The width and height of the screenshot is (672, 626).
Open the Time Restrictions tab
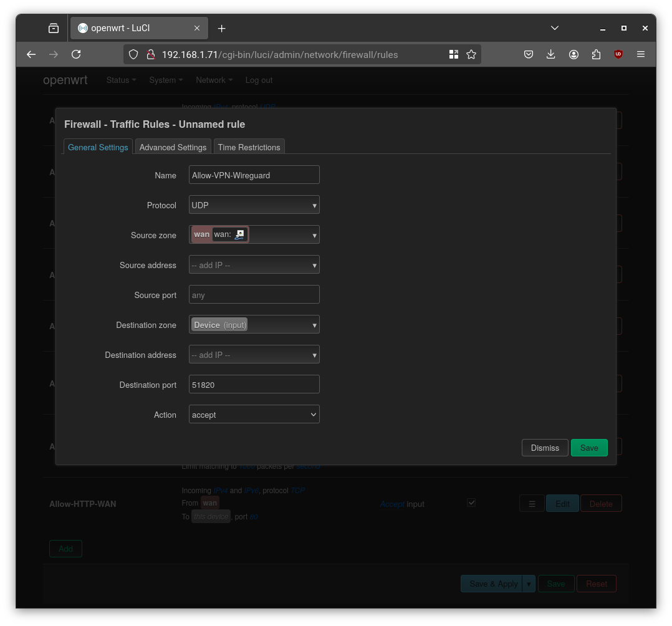pos(249,147)
